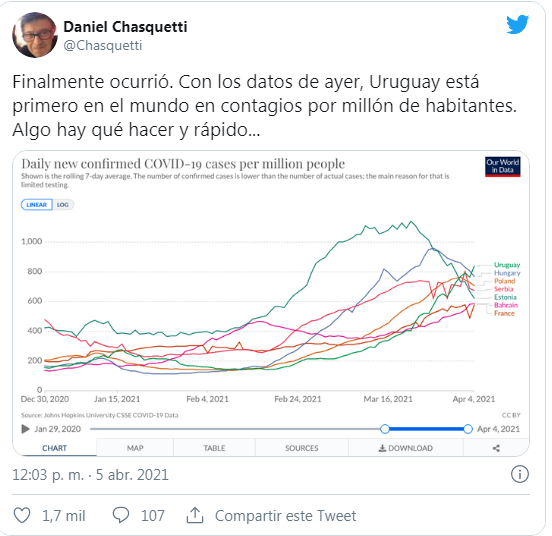The image size is (552, 536).
Task: Click the DOWNLOAD button
Action: [x=406, y=448]
